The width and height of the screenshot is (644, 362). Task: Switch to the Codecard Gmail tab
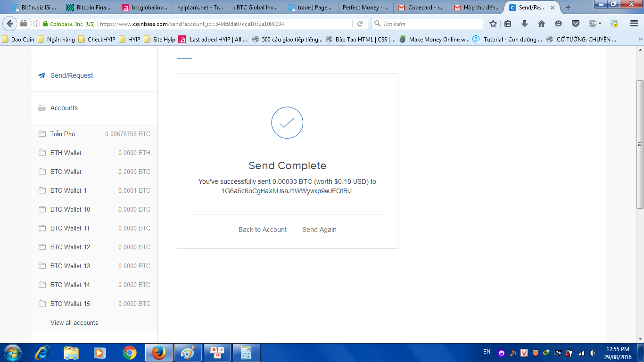[421, 8]
